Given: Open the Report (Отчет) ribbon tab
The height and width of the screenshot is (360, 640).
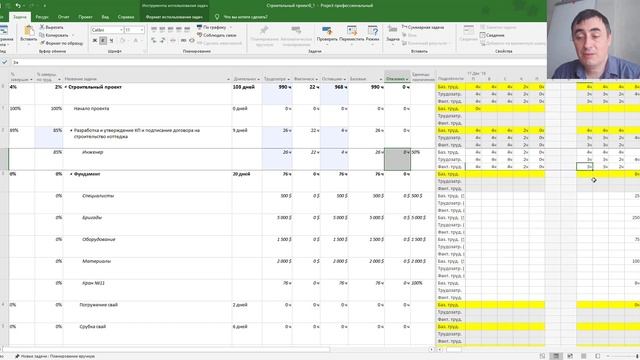Looking at the screenshot, I should (64, 17).
